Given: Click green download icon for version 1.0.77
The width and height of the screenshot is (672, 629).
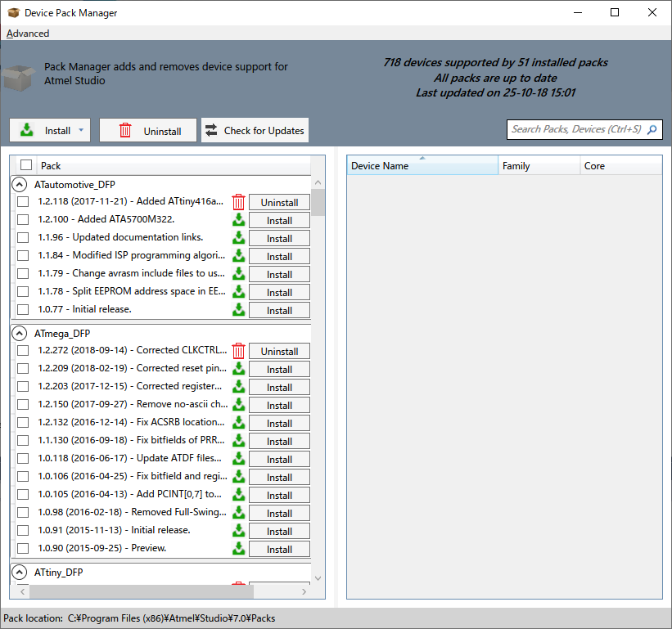Looking at the screenshot, I should [x=238, y=309].
